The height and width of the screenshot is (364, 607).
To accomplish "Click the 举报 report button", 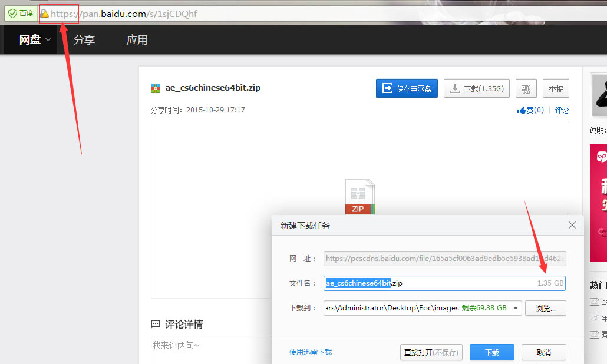I will coord(556,88).
